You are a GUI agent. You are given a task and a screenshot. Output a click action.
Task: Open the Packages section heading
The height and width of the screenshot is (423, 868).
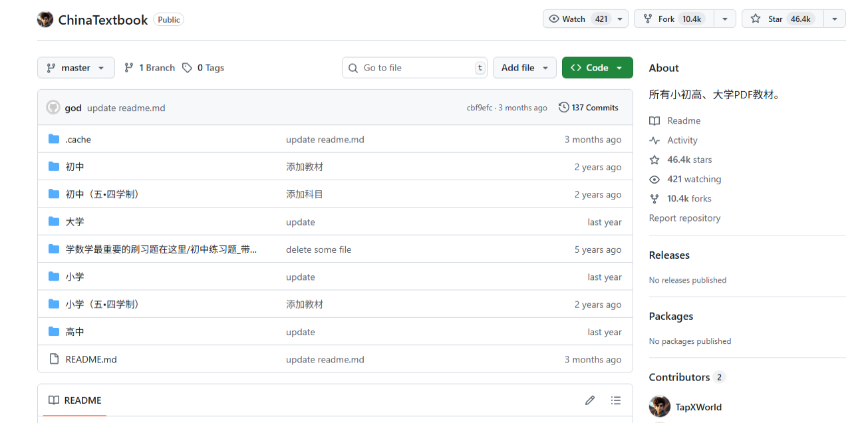click(x=671, y=317)
